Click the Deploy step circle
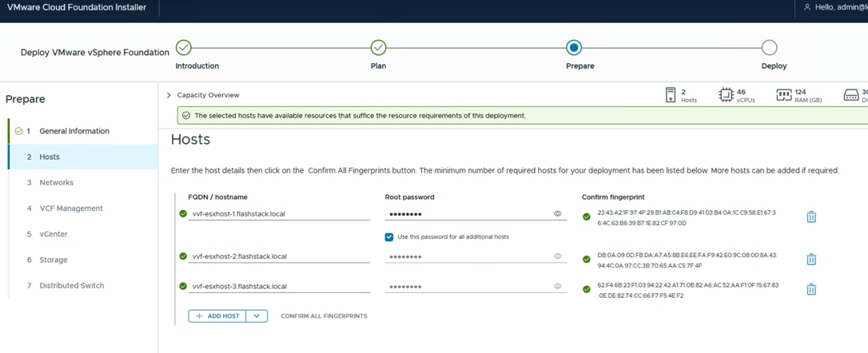This screenshot has width=868, height=353. [x=769, y=48]
